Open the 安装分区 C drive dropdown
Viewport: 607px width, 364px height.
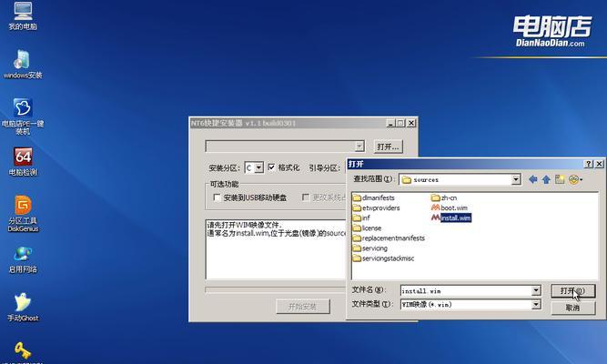(x=259, y=167)
